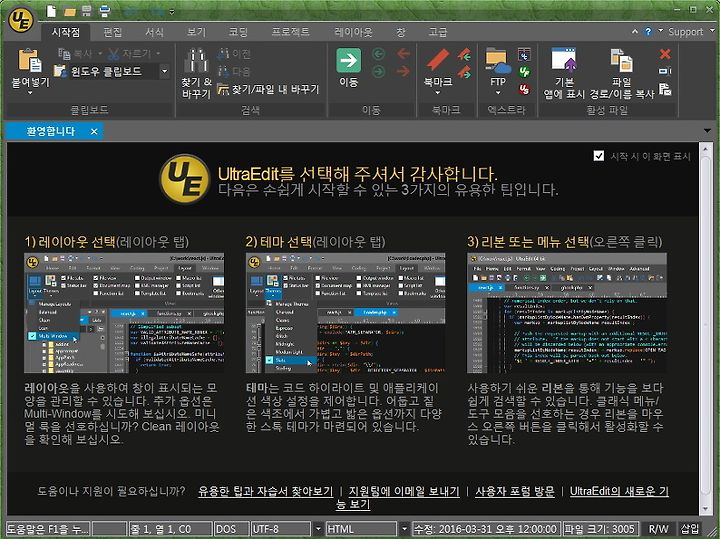Click the theme selection screenshot thumbnail

point(345,313)
